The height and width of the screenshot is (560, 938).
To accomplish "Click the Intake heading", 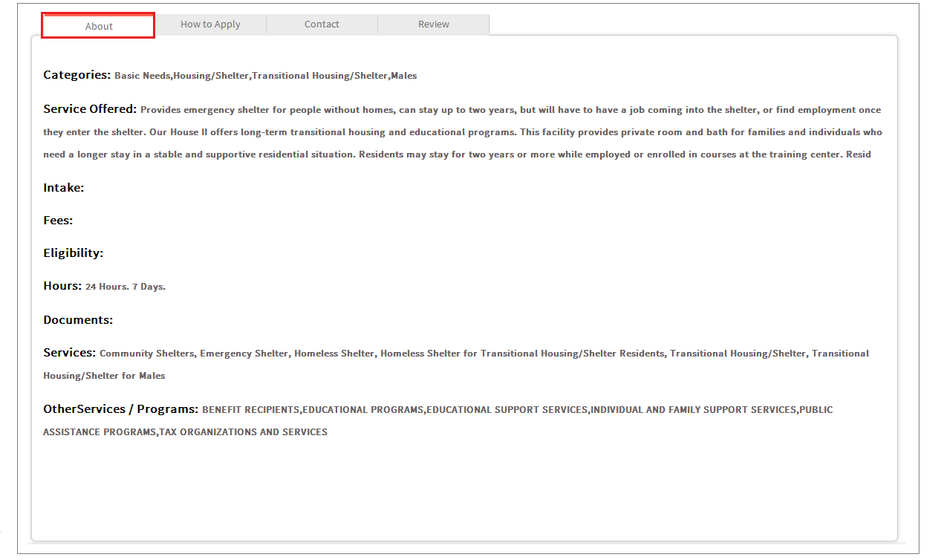I will (x=64, y=188).
